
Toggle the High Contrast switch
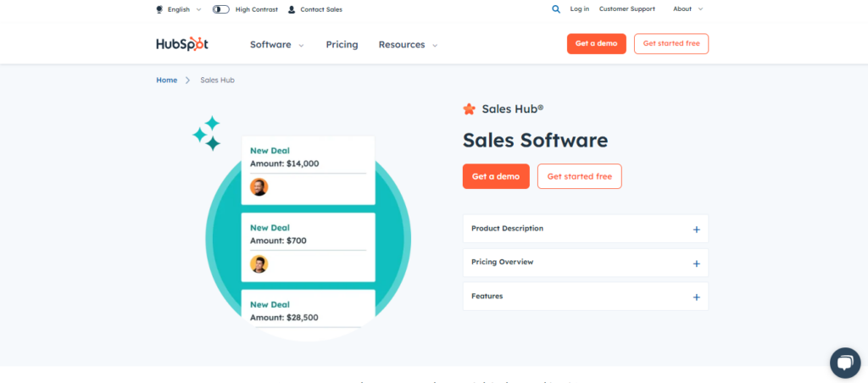221,9
